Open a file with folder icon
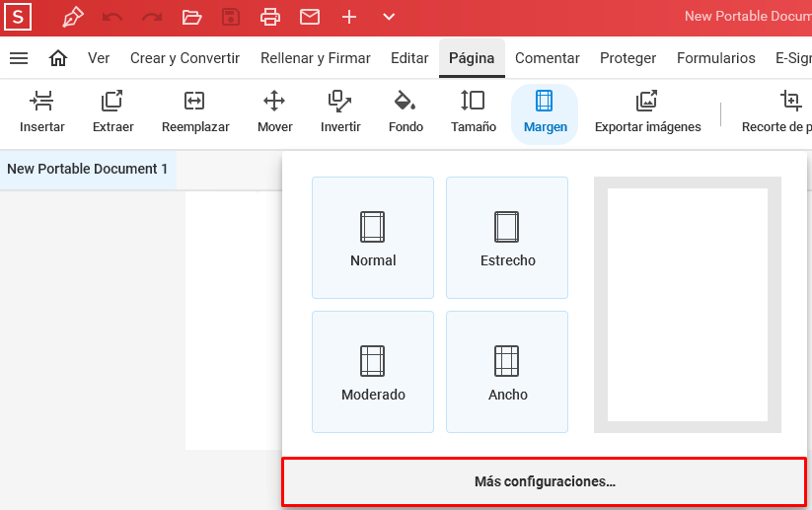Screen dimensions: 812x510 [x=191, y=17]
